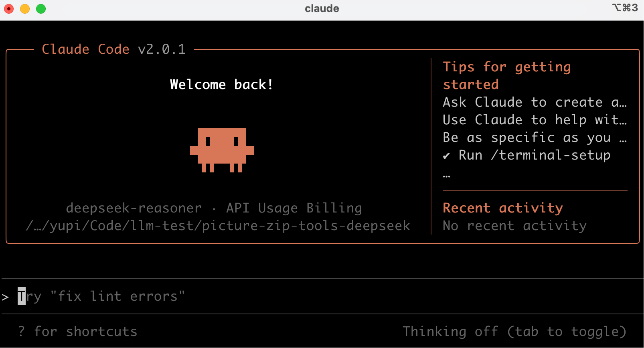Expand the truncated tip 'Ask Claude to create a…'
The height and width of the screenshot is (348, 644).
[534, 102]
